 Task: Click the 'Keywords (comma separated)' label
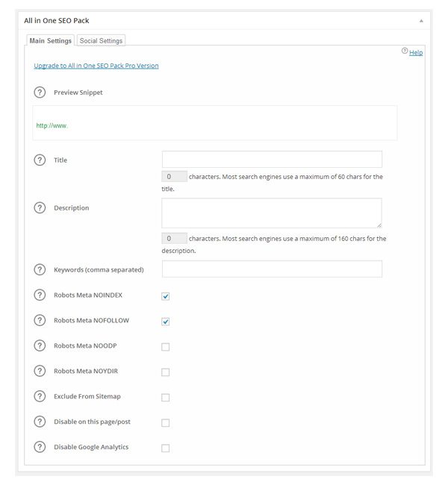(x=99, y=269)
